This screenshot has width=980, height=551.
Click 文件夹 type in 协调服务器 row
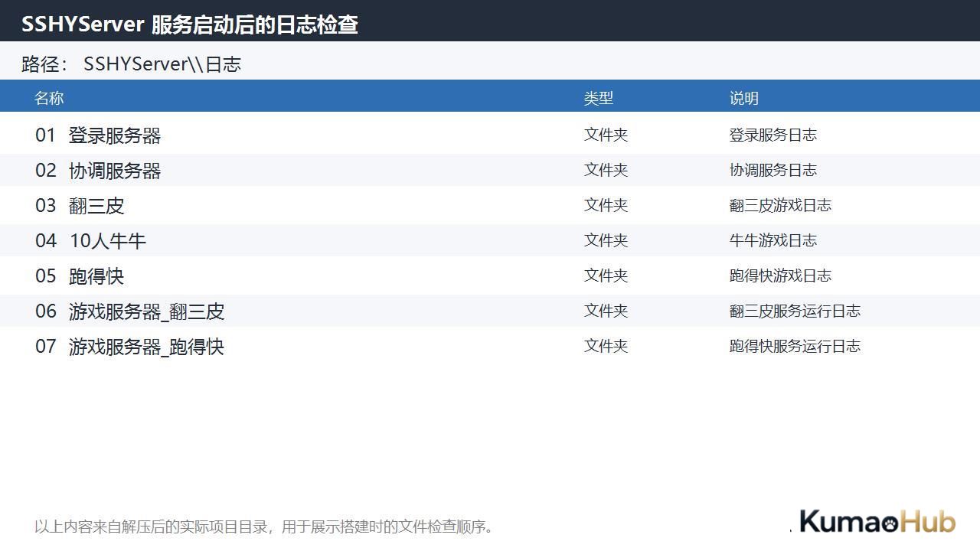(x=606, y=170)
